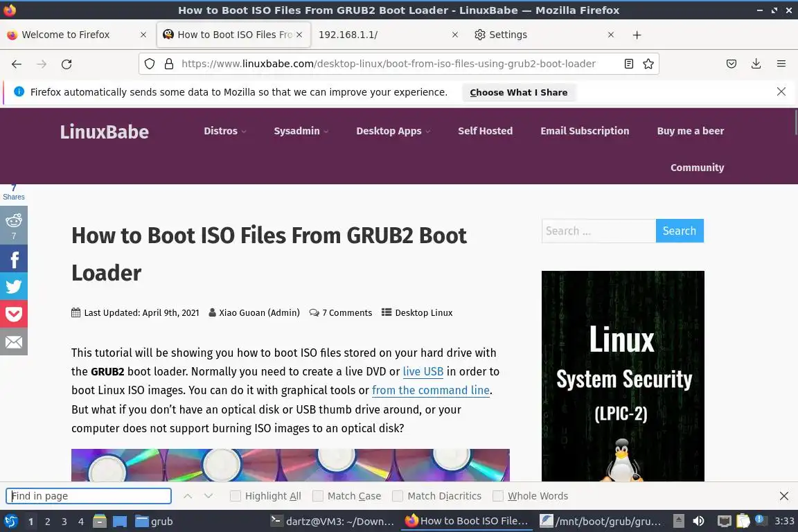Reload the current page
Screen dimensions: 798x532
pyautogui.click(x=66, y=64)
